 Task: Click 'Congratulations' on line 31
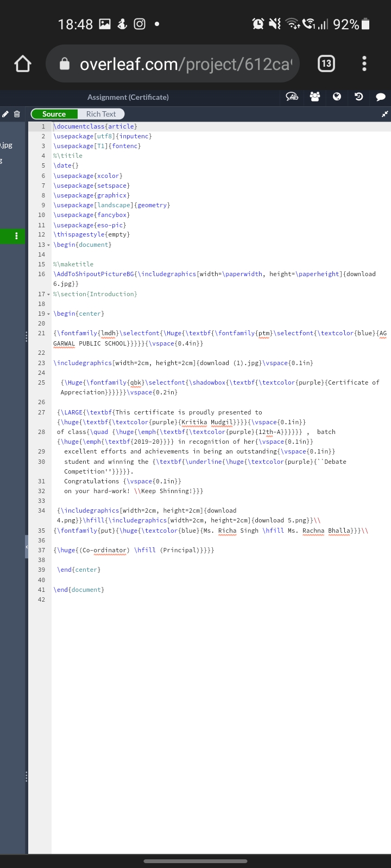[91, 481]
